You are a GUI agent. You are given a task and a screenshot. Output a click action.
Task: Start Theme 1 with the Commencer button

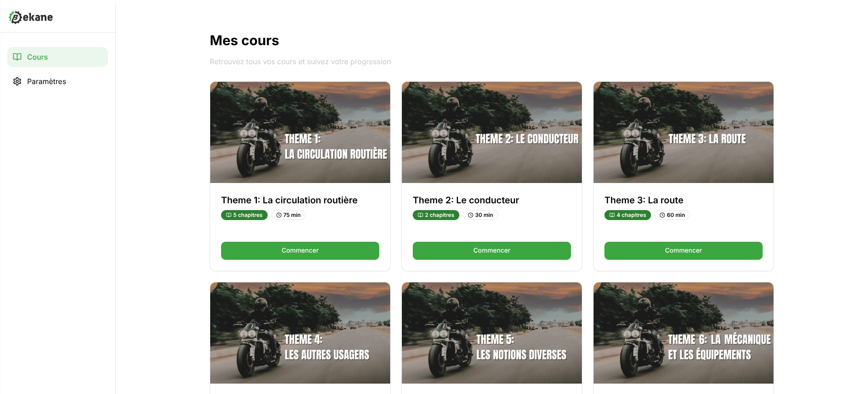(x=300, y=251)
